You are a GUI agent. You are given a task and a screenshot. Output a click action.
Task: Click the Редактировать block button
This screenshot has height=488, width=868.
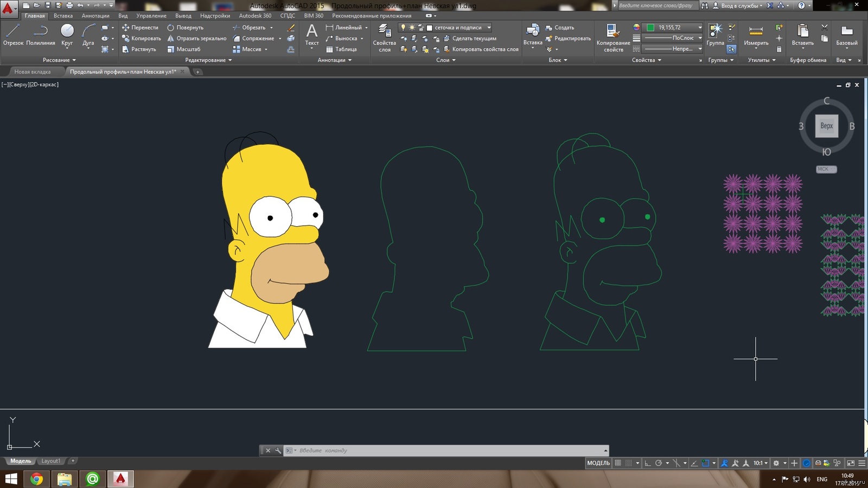568,38
